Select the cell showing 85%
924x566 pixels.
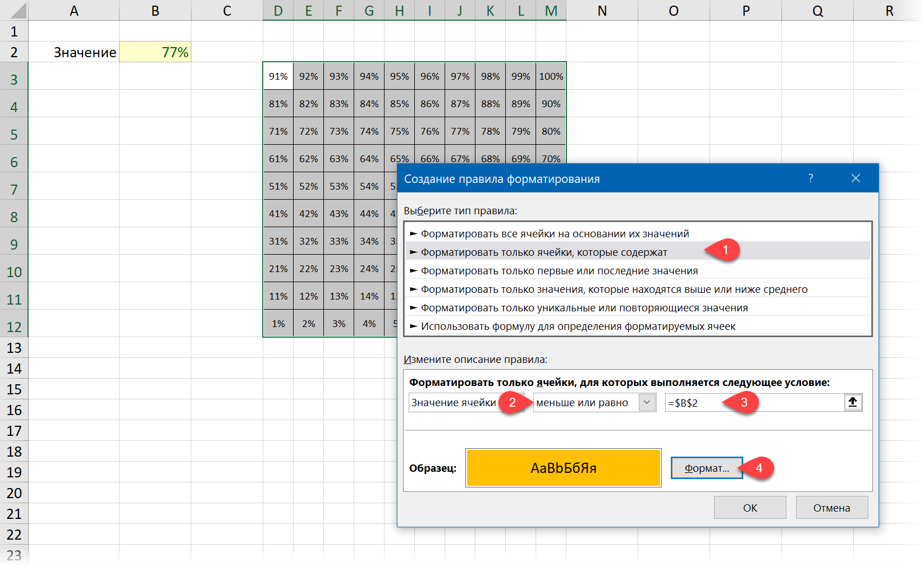[399, 104]
